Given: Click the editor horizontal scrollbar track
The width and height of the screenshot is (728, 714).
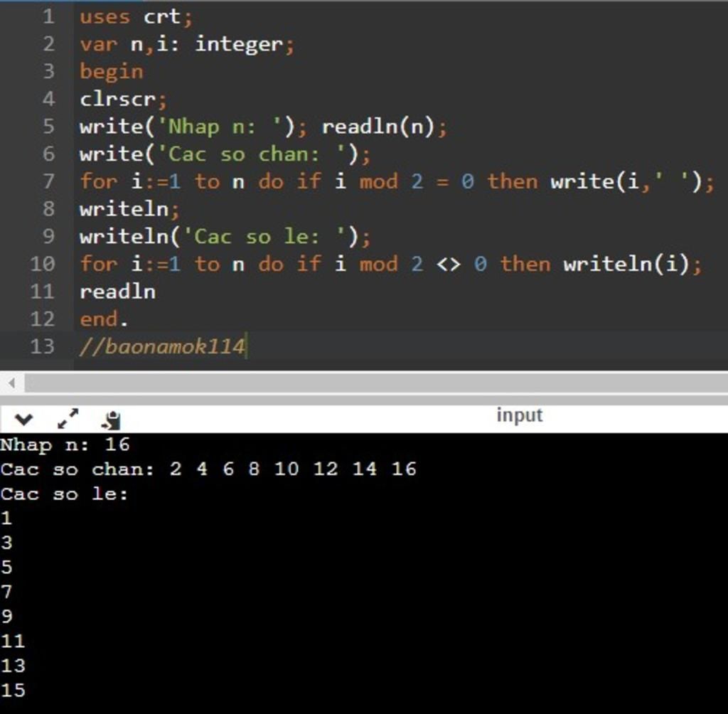Looking at the screenshot, I should pyautogui.click(x=376, y=383).
